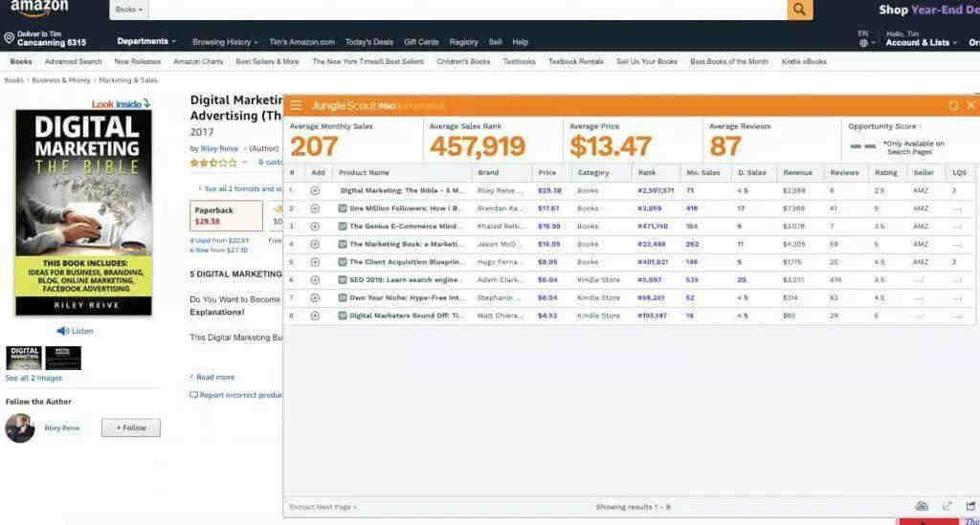Screen dimensions: 980x525
Task: Add SEO 2019 row to tracker
Action: click(x=315, y=279)
